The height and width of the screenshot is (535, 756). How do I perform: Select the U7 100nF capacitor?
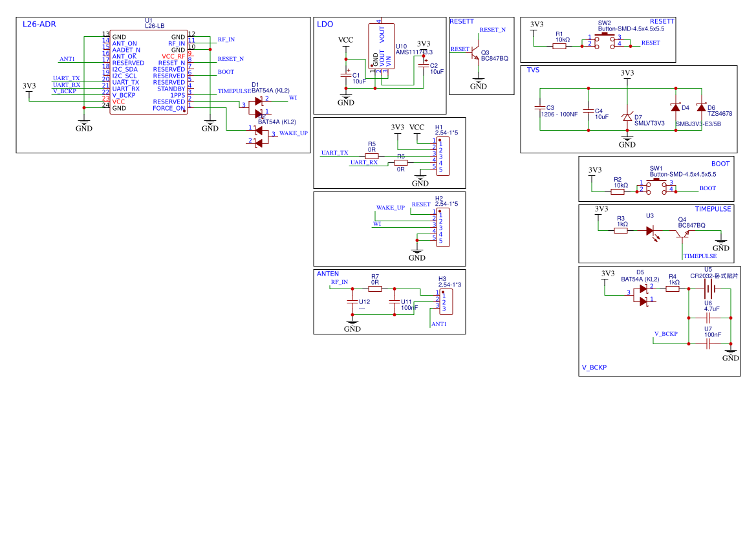tap(708, 344)
